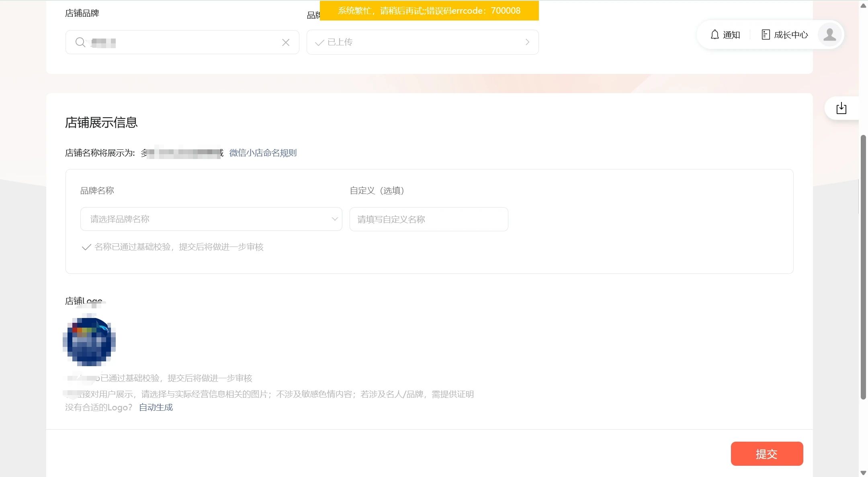Click 自动生成 logo link

(156, 408)
